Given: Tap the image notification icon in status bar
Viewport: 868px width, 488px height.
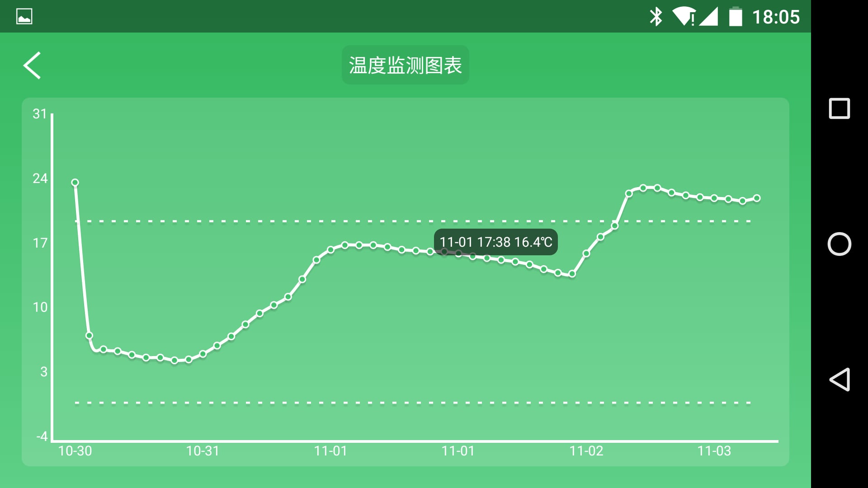Looking at the screenshot, I should pos(24,17).
